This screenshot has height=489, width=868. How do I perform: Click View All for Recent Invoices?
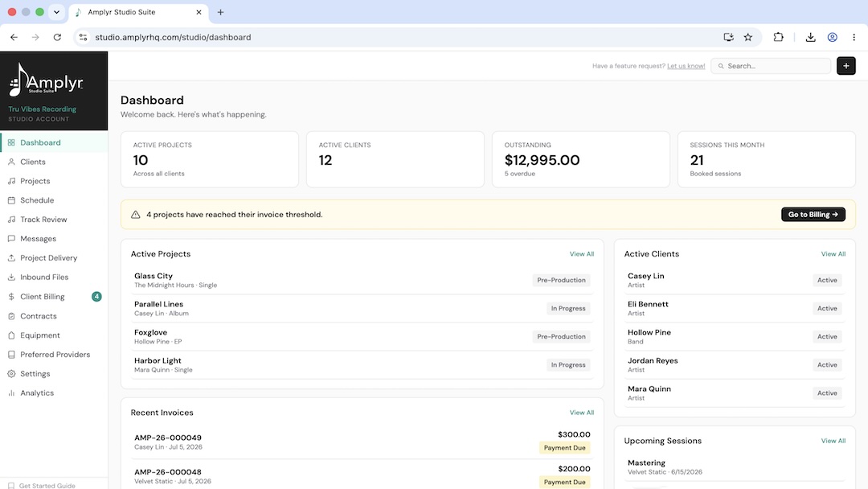coord(581,413)
